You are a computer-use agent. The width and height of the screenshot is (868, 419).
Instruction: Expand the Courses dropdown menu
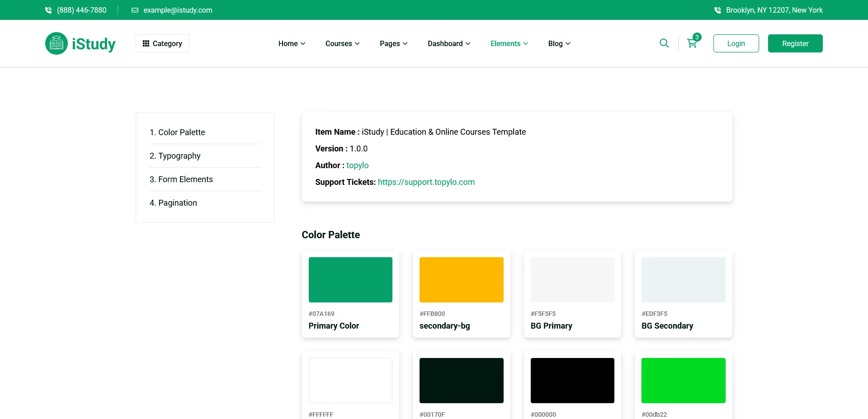tap(342, 43)
